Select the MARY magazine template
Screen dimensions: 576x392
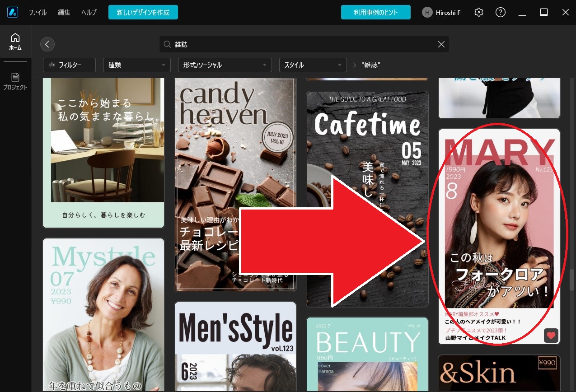coord(499,236)
